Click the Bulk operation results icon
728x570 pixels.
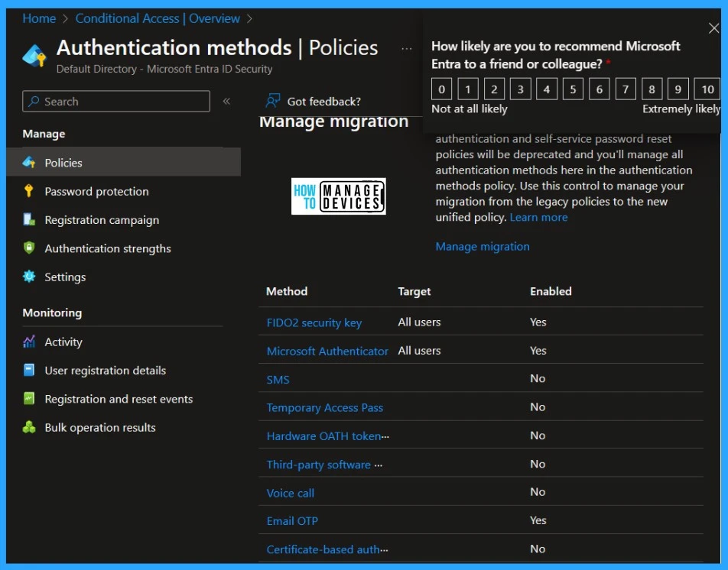[x=29, y=427]
